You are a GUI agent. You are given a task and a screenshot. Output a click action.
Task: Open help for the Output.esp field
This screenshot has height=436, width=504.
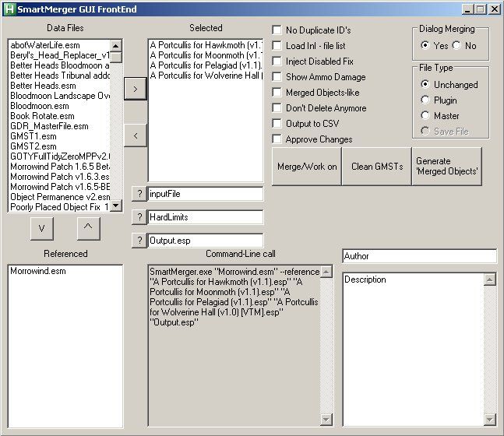[x=139, y=241]
